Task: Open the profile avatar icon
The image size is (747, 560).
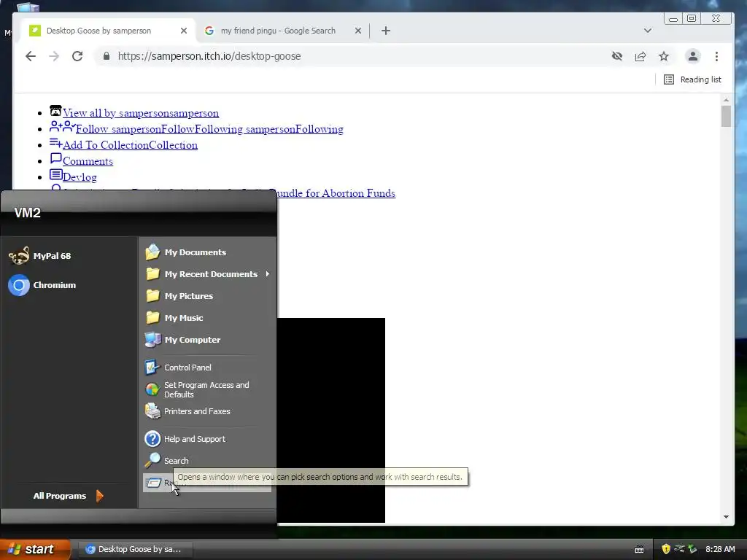Action: click(693, 56)
